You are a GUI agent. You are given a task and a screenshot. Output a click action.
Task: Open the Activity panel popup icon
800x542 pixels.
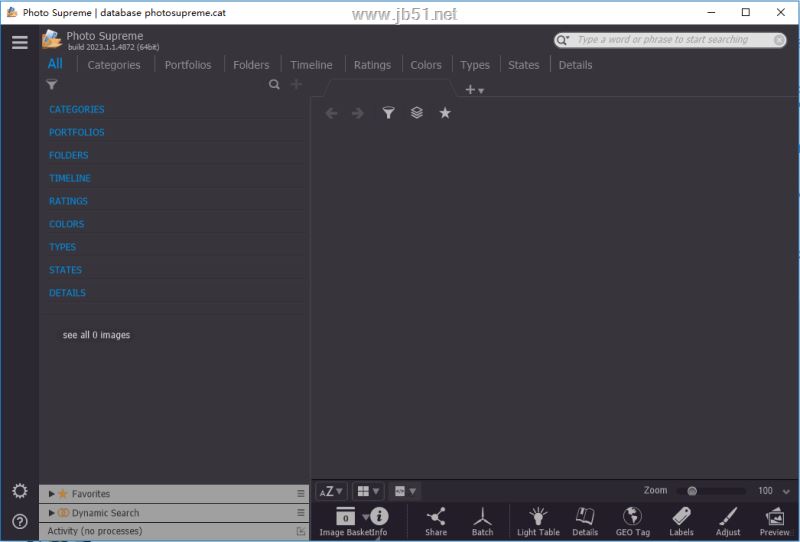(x=301, y=531)
